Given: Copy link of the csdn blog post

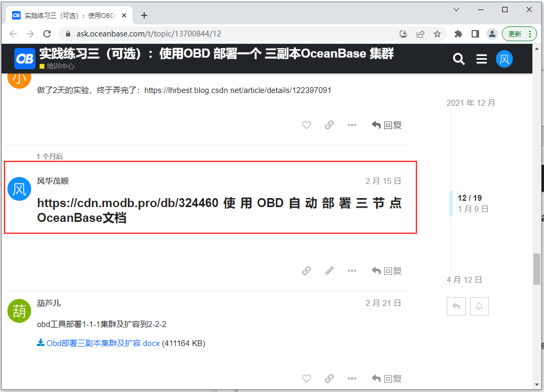Looking at the screenshot, I should pyautogui.click(x=329, y=125).
